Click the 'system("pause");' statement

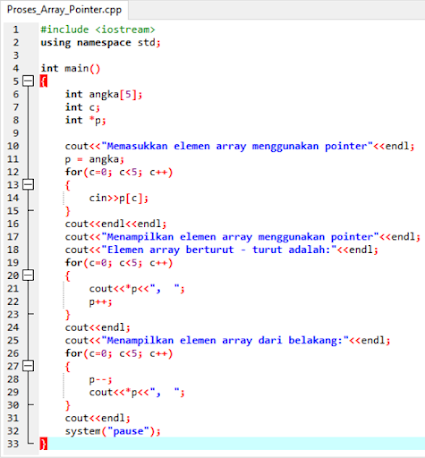[x=113, y=431]
